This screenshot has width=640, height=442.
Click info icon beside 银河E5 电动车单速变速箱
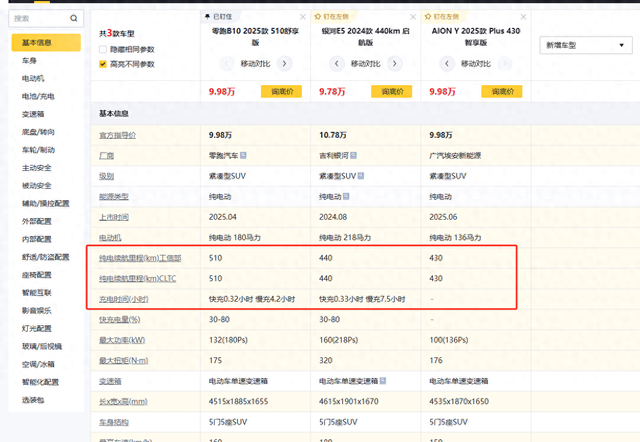point(383,380)
